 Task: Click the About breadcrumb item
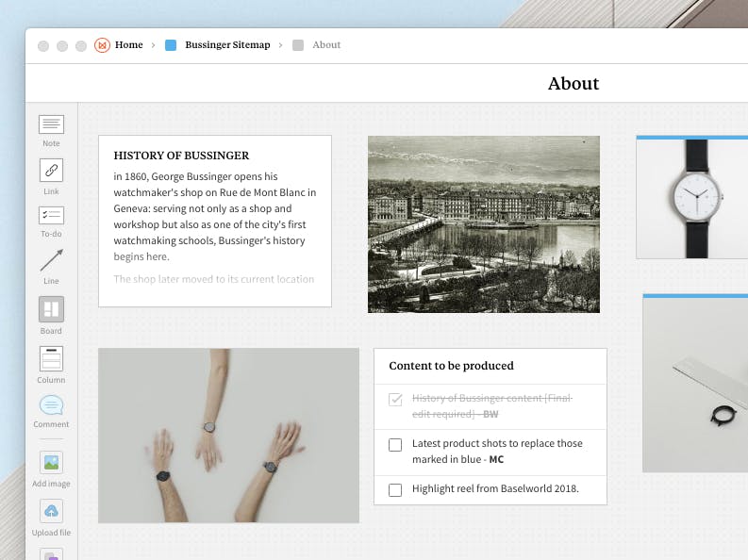(326, 45)
